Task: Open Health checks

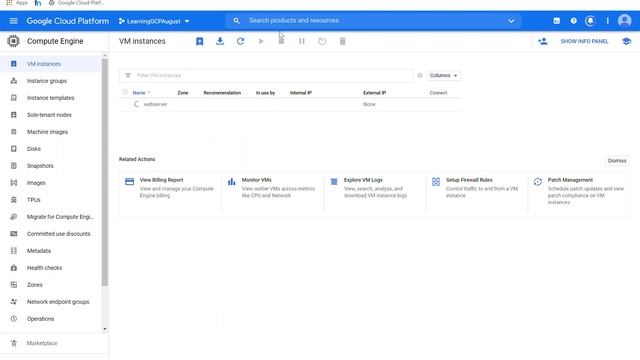Action: (x=51, y=268)
